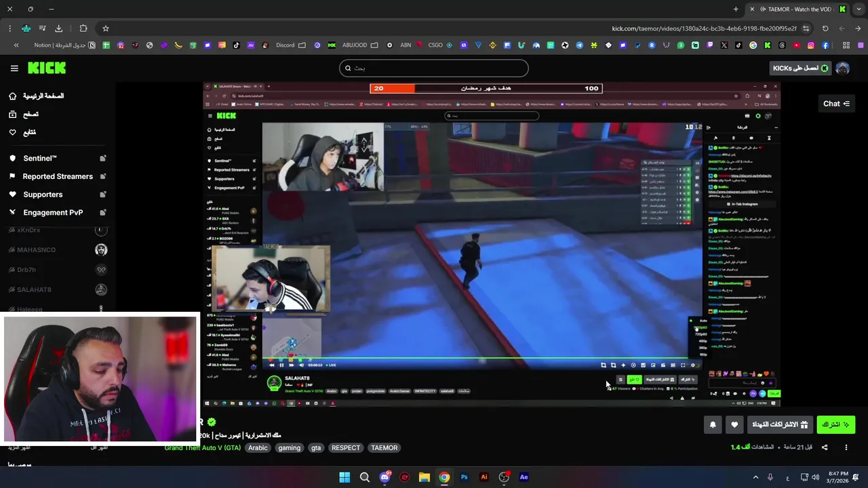Viewport: 868px width, 488px height.
Task: Open the browse sidebar item
Action: click(x=24, y=115)
